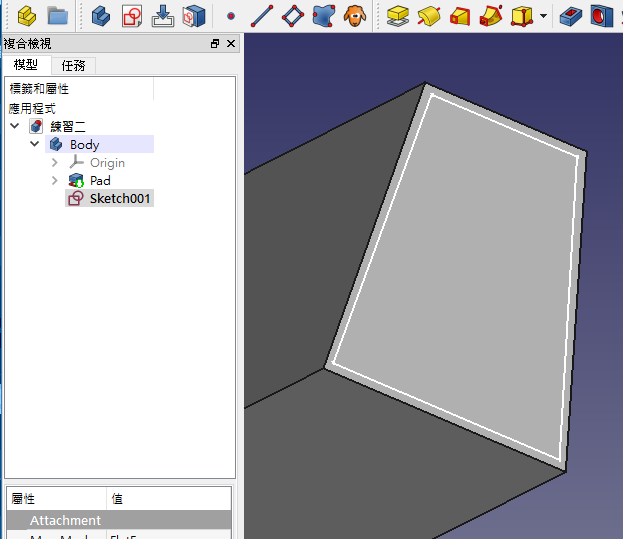Screen dimensions: 623x539
Task: Select the Additive Loft tool
Action: [x=460, y=16]
